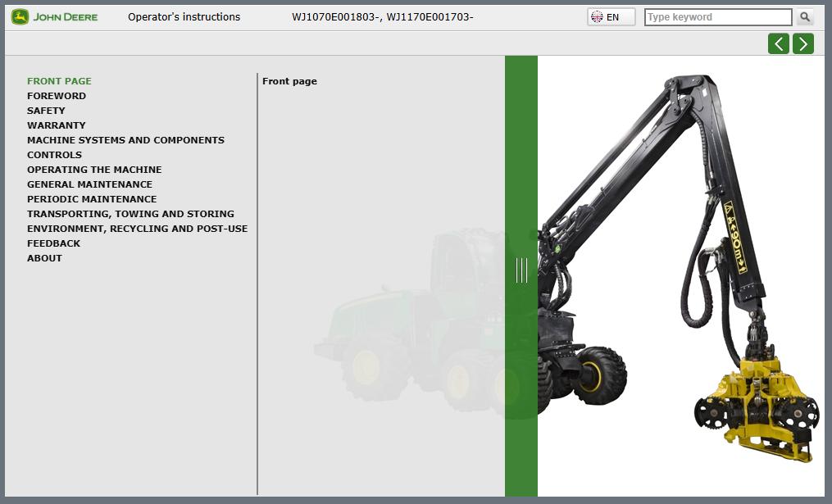The width and height of the screenshot is (832, 504).
Task: Open MACHINE SYSTEMS AND COMPONENTS section
Action: click(125, 140)
